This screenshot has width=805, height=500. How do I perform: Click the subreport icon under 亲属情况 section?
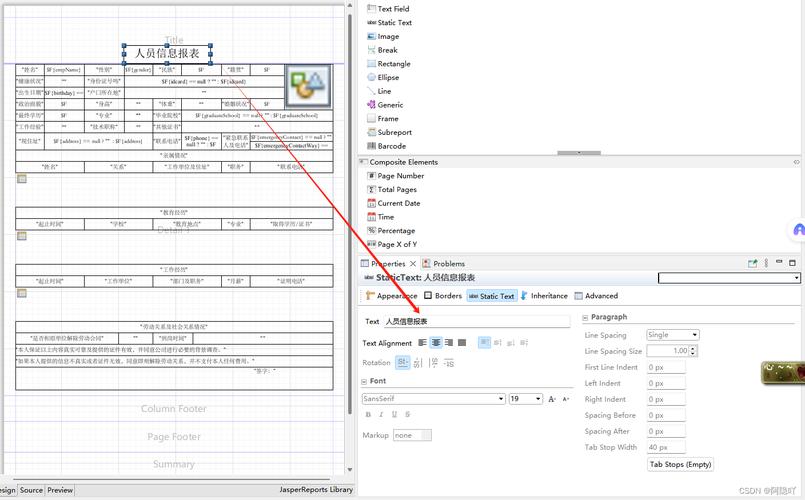point(22,179)
